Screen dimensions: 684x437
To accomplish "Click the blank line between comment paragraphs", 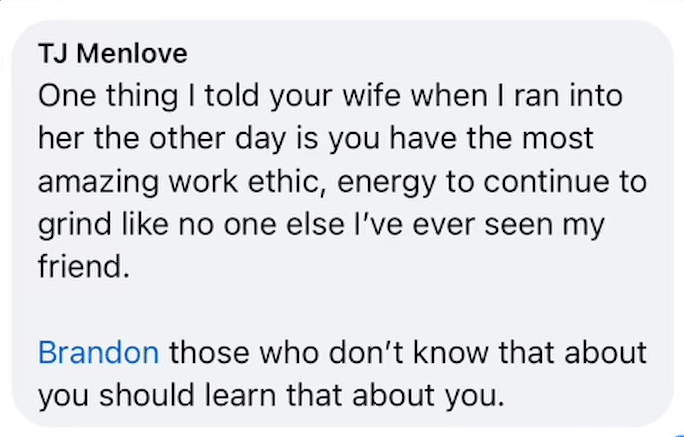I will pyautogui.click(x=340, y=310).
